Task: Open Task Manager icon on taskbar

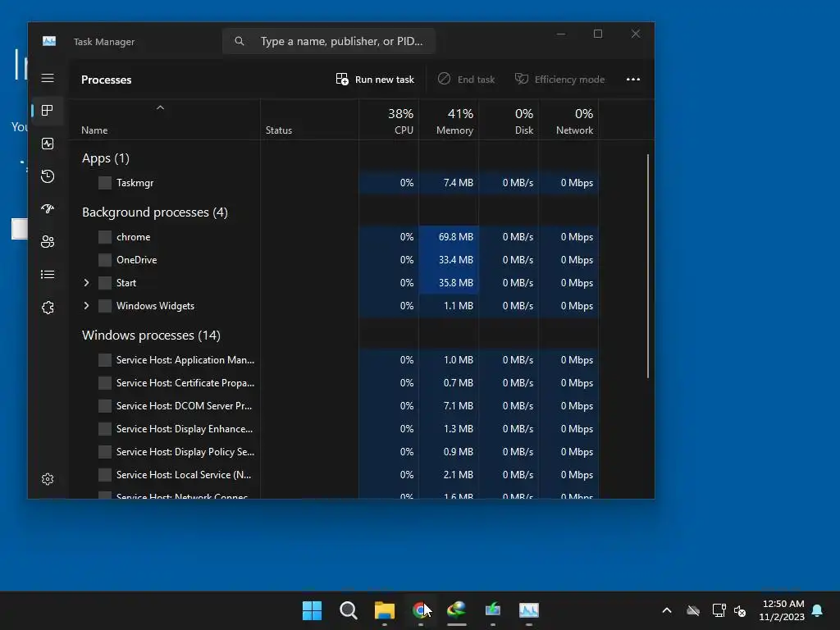Action: point(529,610)
